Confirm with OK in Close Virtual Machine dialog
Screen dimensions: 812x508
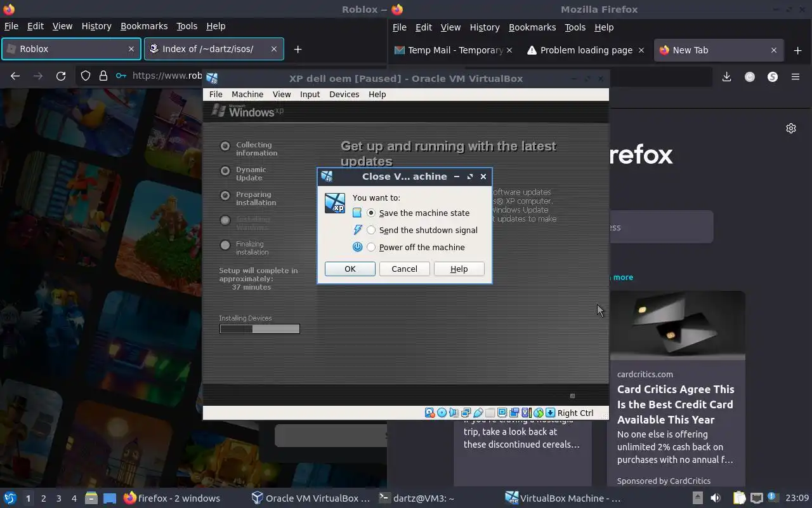[350, 269]
